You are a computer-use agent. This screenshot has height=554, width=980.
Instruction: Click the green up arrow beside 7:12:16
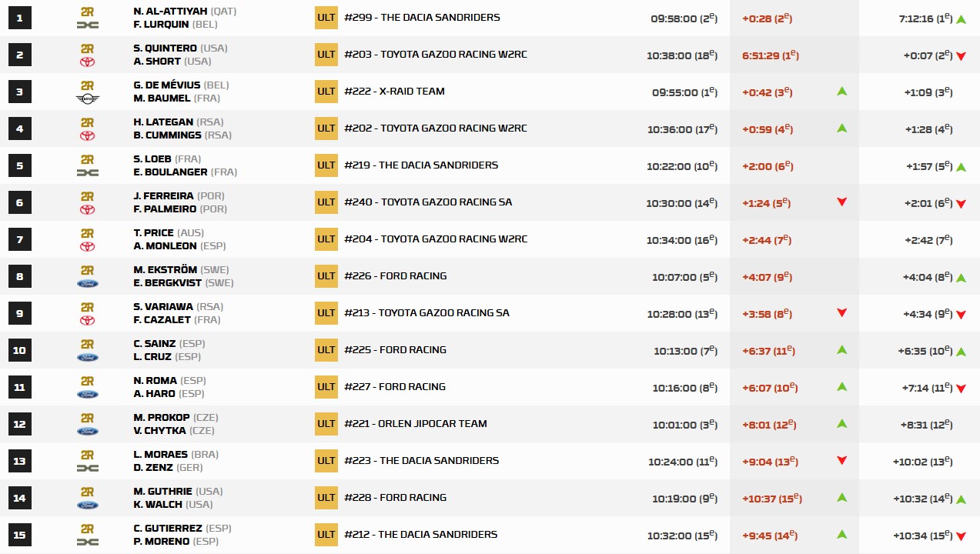961,19
